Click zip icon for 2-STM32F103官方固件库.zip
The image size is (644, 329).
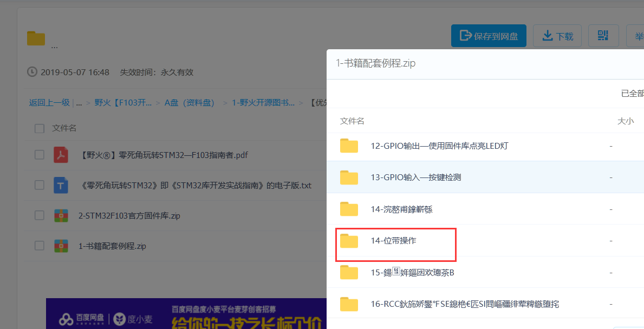point(61,215)
